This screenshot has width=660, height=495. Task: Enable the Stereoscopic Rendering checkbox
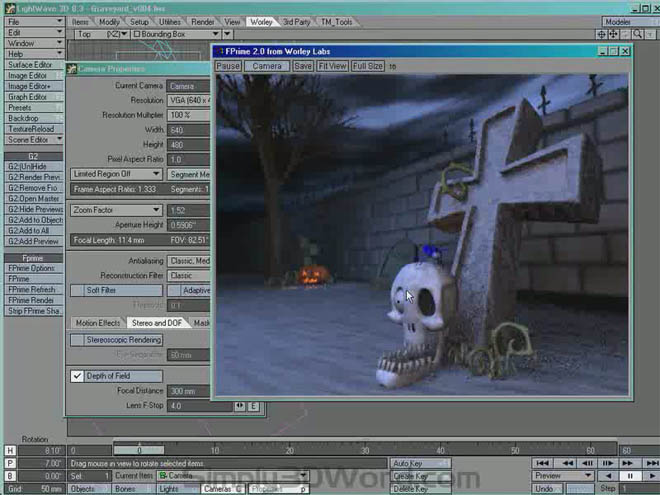pyautogui.click(x=77, y=340)
